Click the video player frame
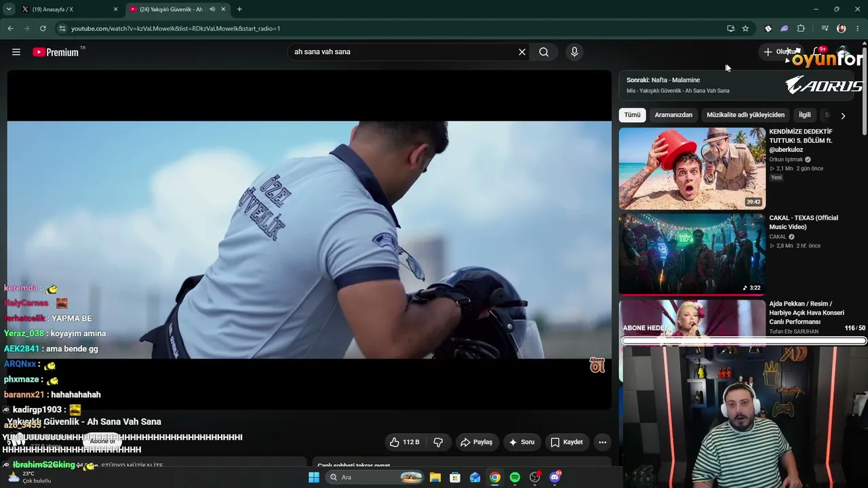The image size is (868, 488). (x=309, y=239)
